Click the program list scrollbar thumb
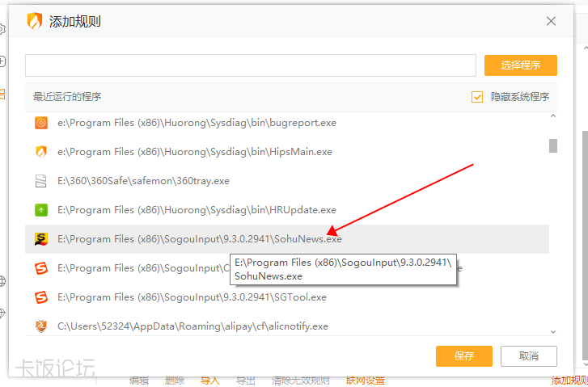The width and height of the screenshot is (588, 387). [553, 145]
